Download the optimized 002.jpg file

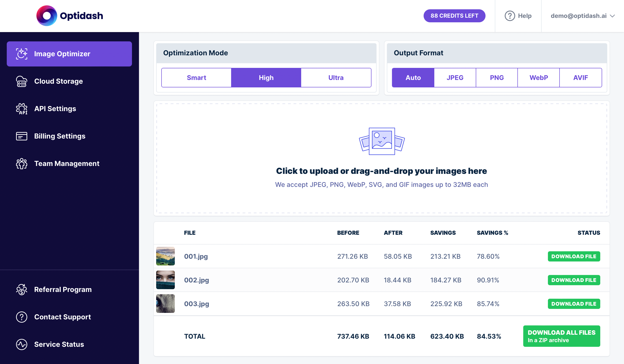(574, 280)
